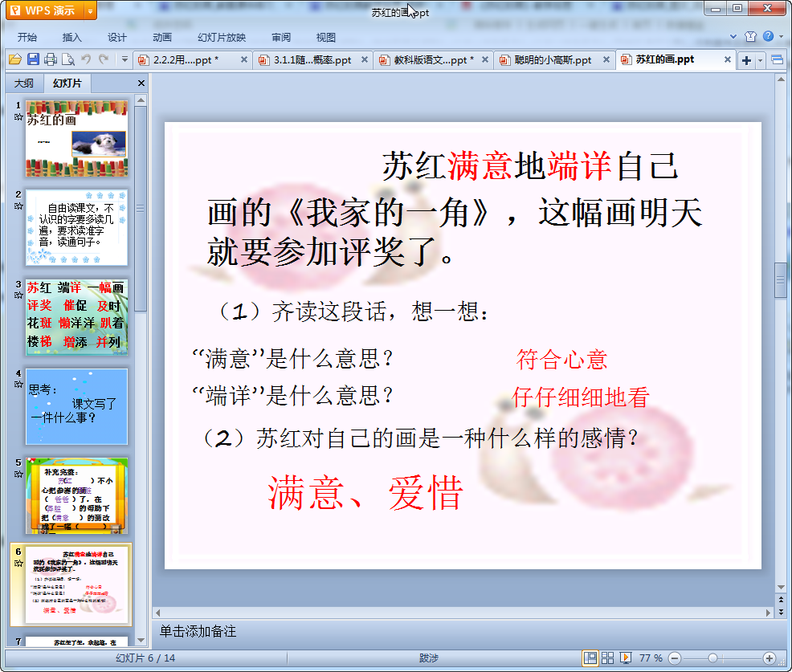Screen dimensions: 792x672
Task: Open the dropdown arrow beside Help icon
Action: tap(782, 36)
